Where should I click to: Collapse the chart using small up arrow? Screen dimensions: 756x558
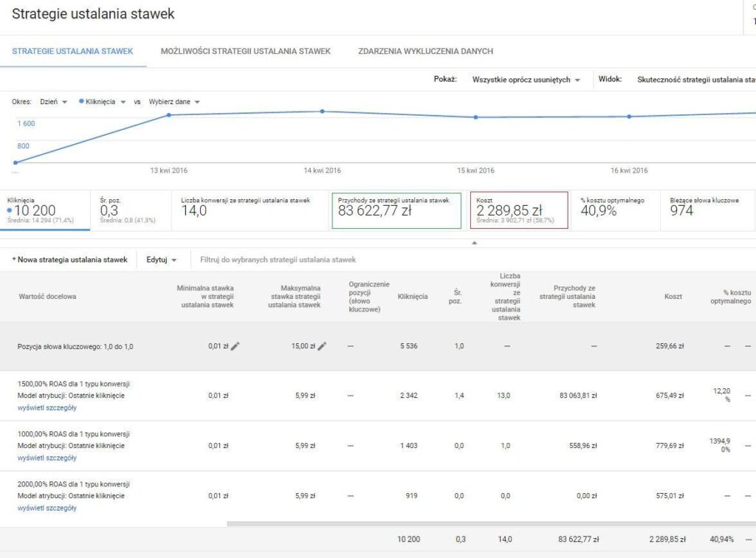[475, 243]
